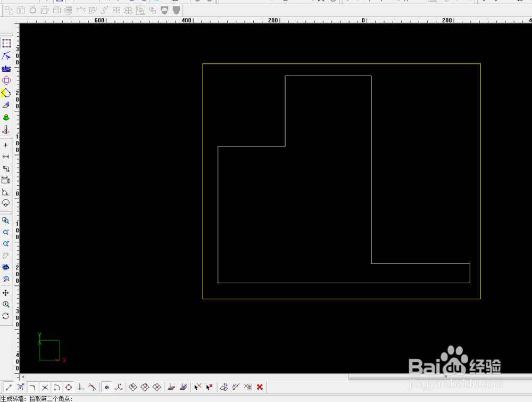This screenshot has width=532, height=402.
Task: Toggle the red circle quadrant snap
Action: point(69,387)
